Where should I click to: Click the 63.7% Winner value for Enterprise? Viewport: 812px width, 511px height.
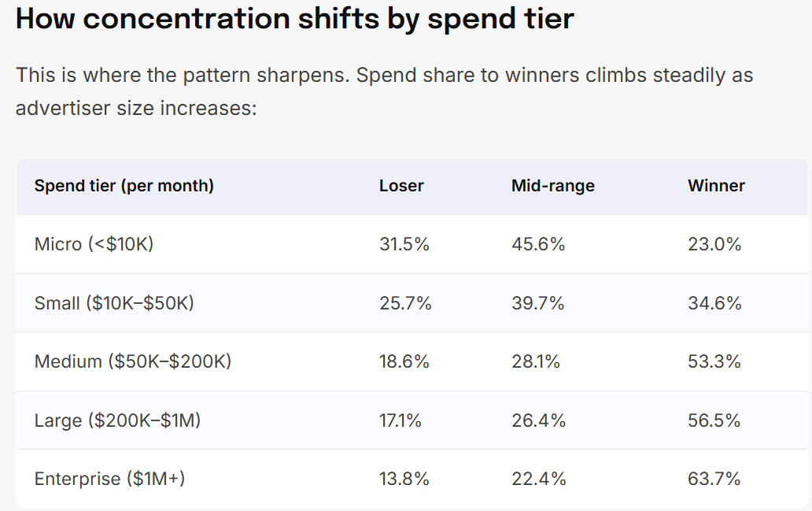click(714, 479)
